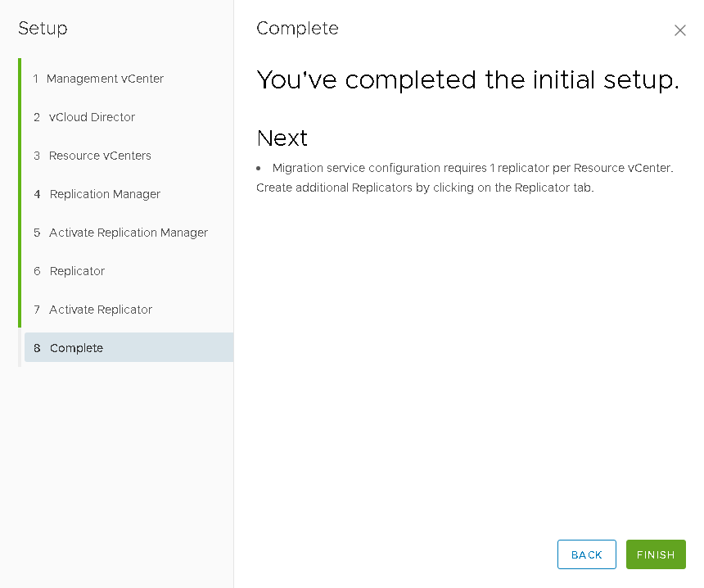Click the green progress bar beside the steps
The height and width of the screenshot is (588, 704).
[20, 193]
